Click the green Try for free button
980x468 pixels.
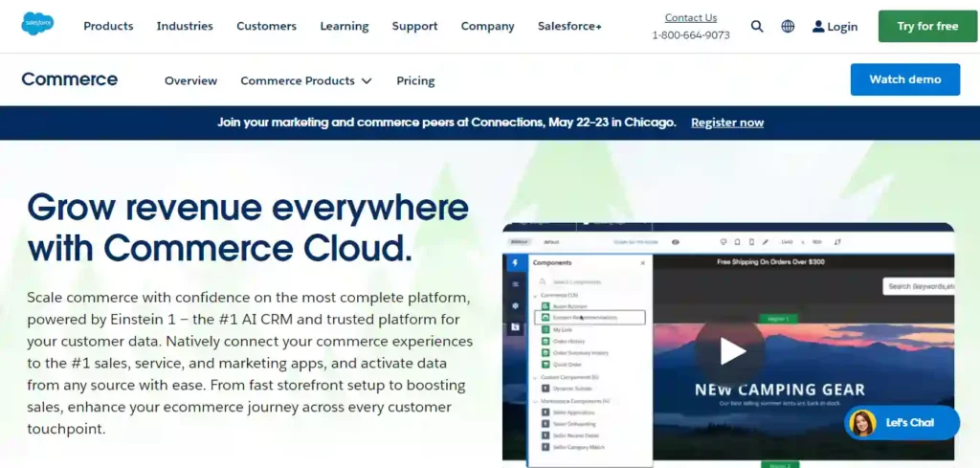pyautogui.click(x=927, y=26)
